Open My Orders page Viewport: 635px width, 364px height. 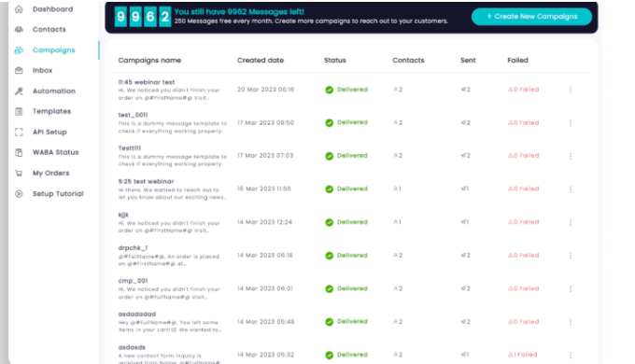click(51, 174)
